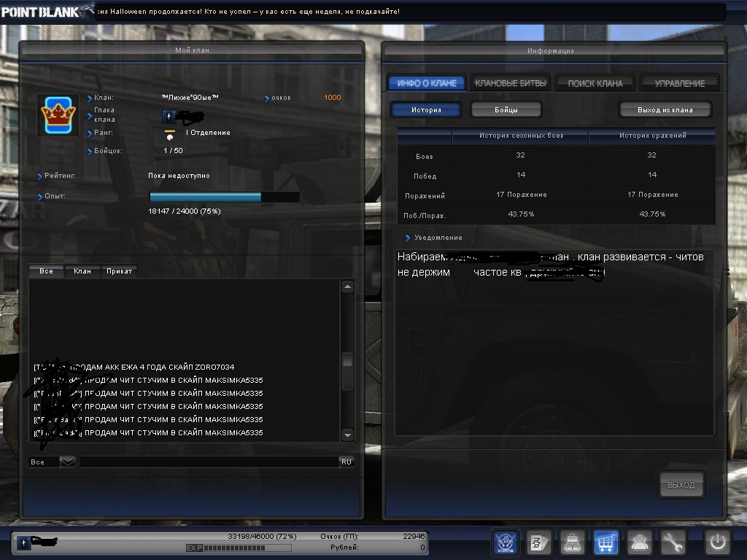The width and height of the screenshot is (747, 560).
Task: Open the chat channel Все dropdown
Action: (x=67, y=462)
